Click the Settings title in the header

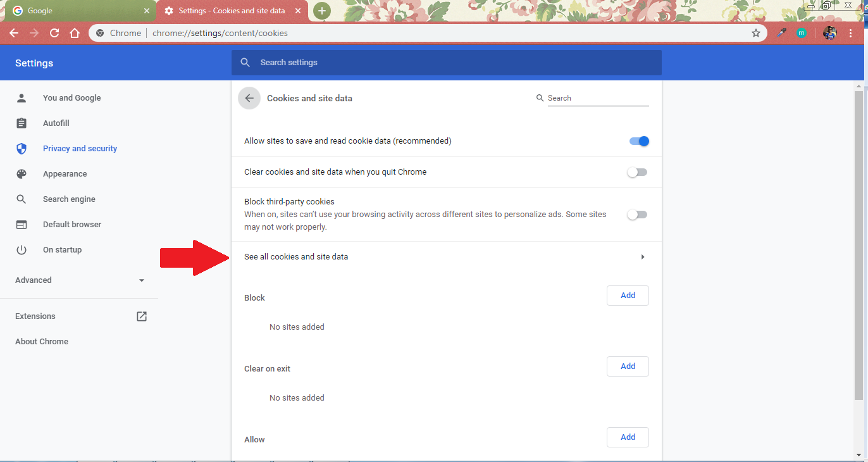point(34,63)
